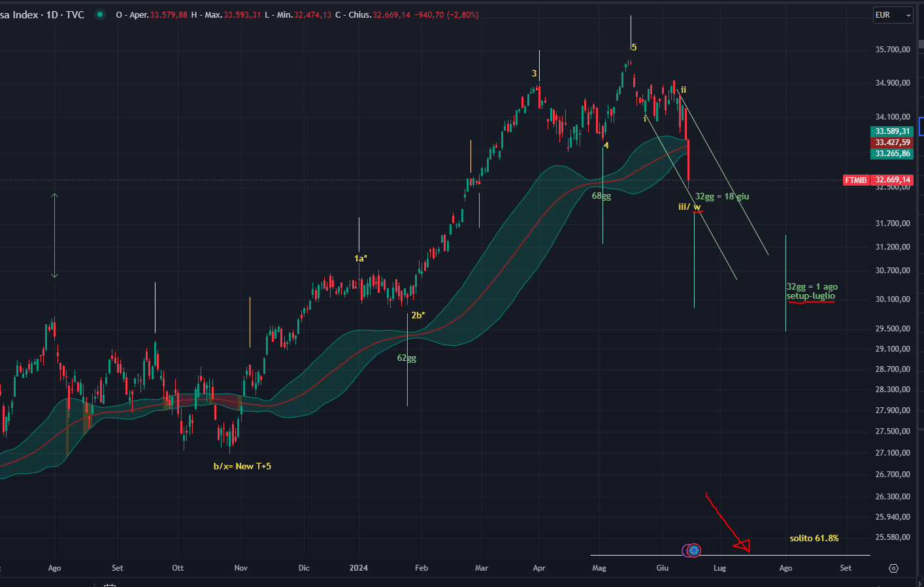The width and height of the screenshot is (924, 587).
Task: Select the 32.669,14 last price label
Action: 893,180
